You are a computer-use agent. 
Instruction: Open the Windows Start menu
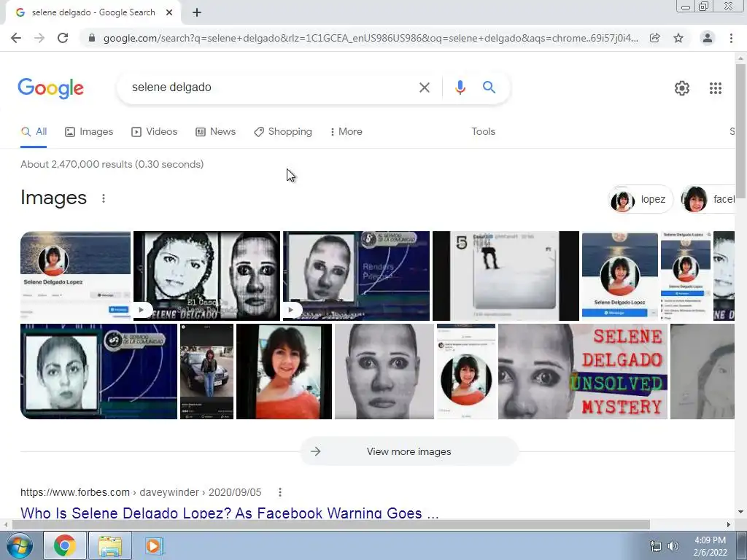click(x=20, y=545)
